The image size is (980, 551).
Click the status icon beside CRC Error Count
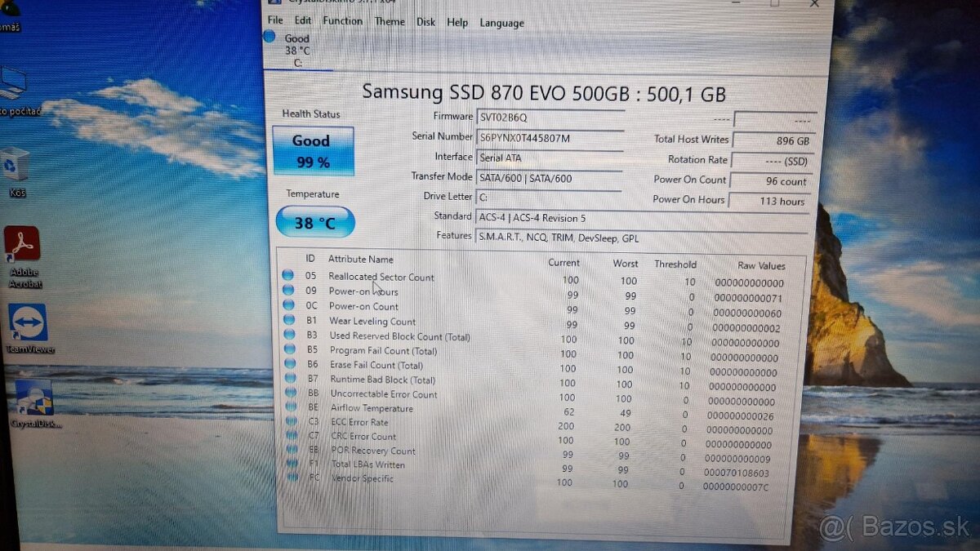click(x=289, y=436)
